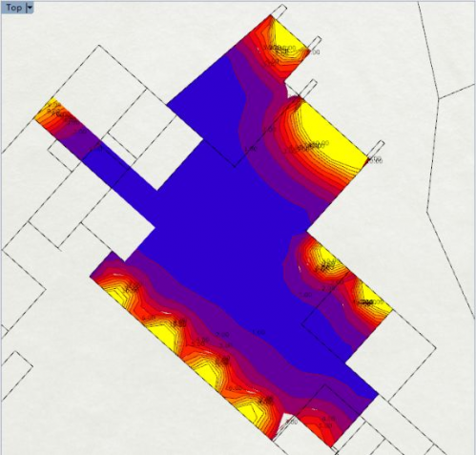Select the dashed boundary vertex at the upper right

439,98
